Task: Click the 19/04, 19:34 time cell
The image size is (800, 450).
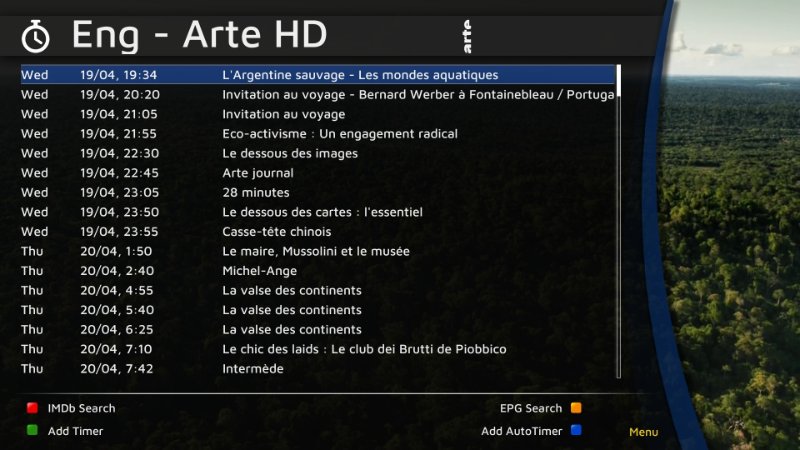Action: point(118,75)
